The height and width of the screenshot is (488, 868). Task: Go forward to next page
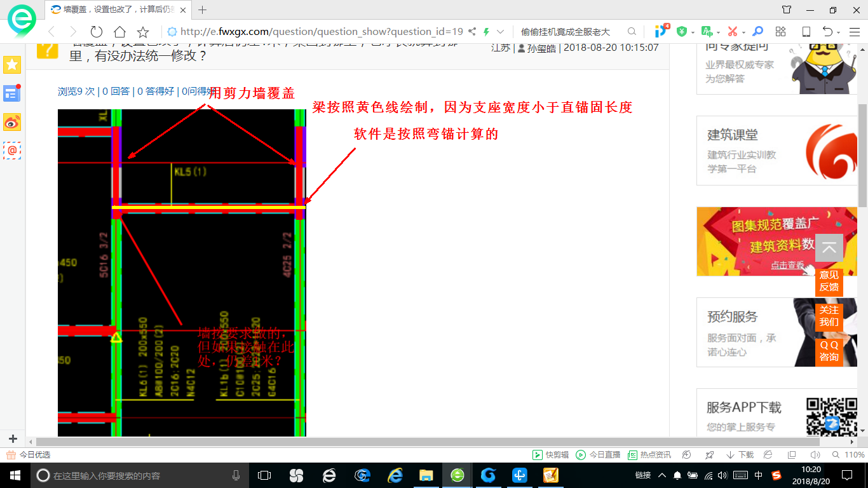pyautogui.click(x=73, y=32)
